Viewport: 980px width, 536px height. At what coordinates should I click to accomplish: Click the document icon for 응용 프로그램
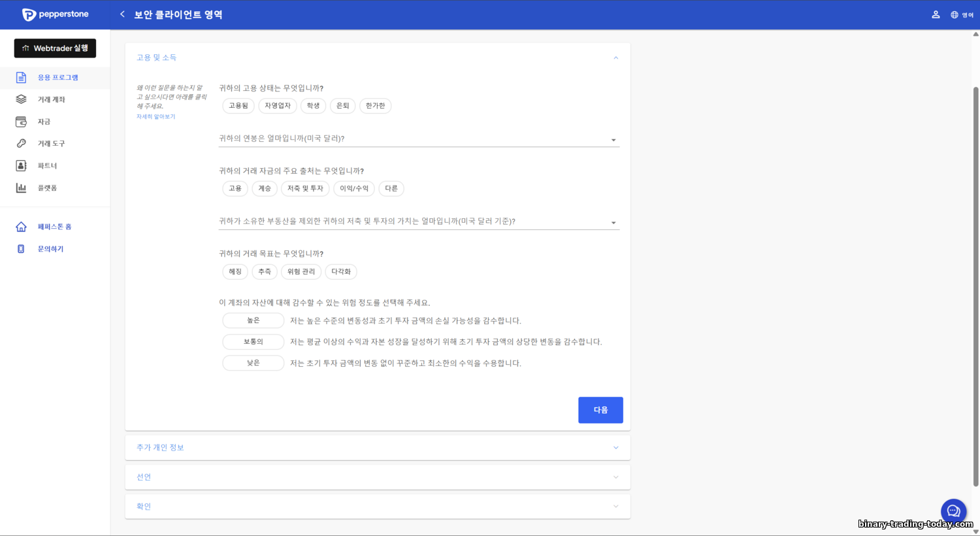21,78
